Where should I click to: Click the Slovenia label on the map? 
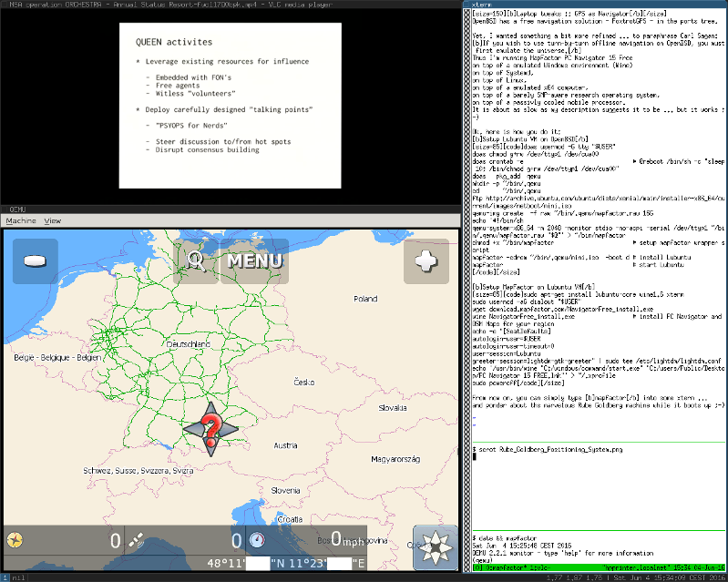[285, 491]
